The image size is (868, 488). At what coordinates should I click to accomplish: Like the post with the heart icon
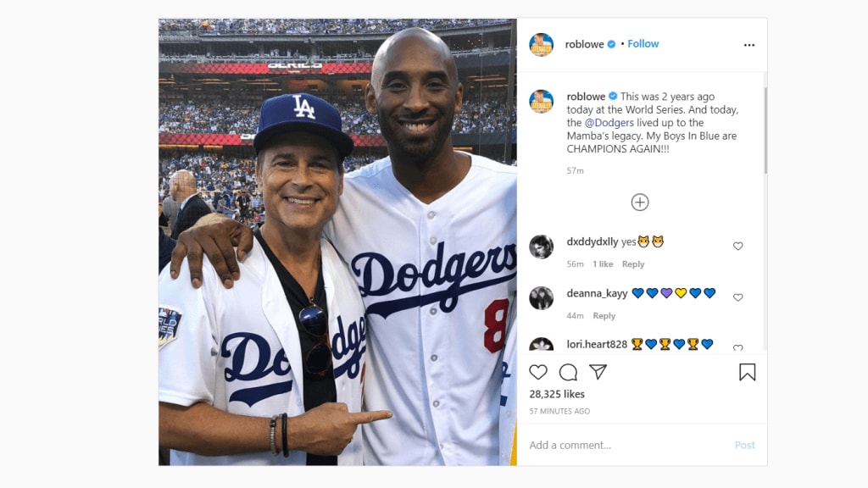(x=538, y=372)
